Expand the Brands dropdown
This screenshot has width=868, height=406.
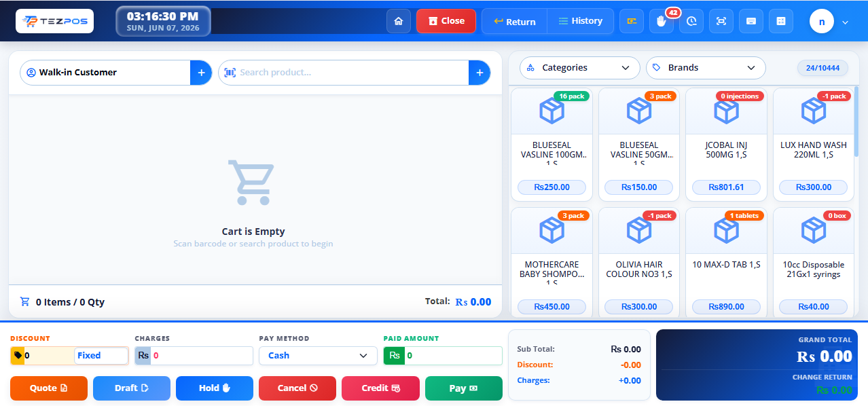tap(706, 68)
